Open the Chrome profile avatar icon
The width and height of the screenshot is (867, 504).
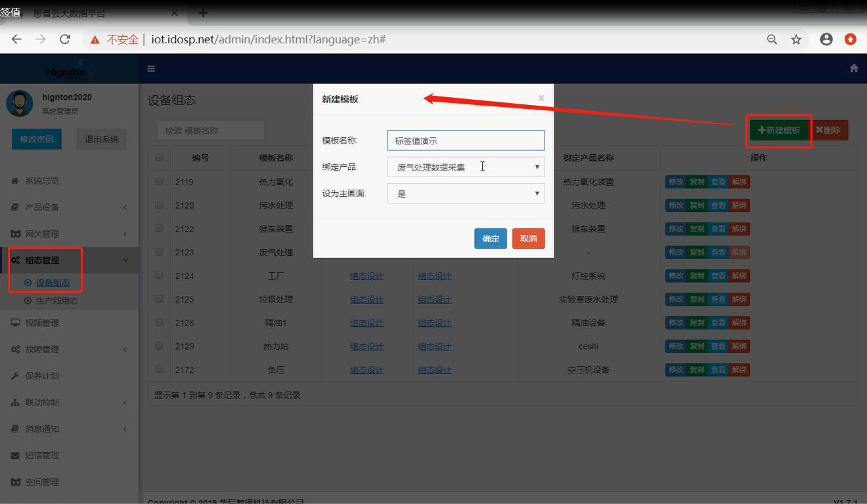point(826,39)
